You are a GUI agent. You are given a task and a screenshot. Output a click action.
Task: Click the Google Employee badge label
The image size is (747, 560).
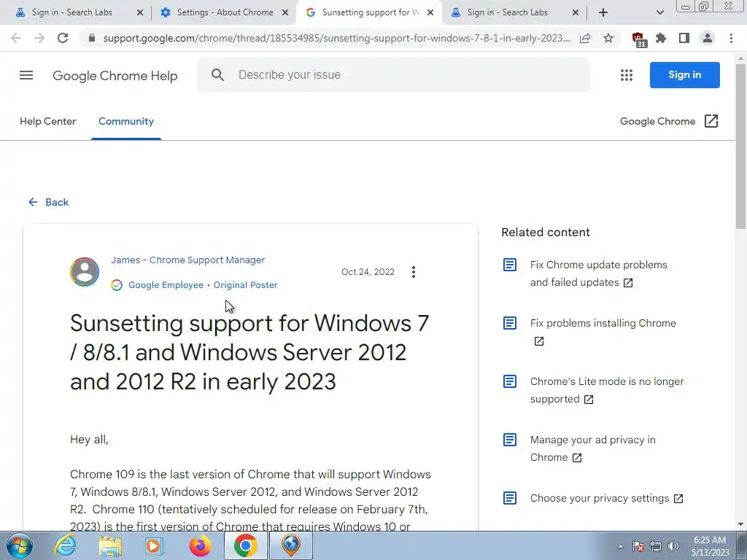[166, 285]
